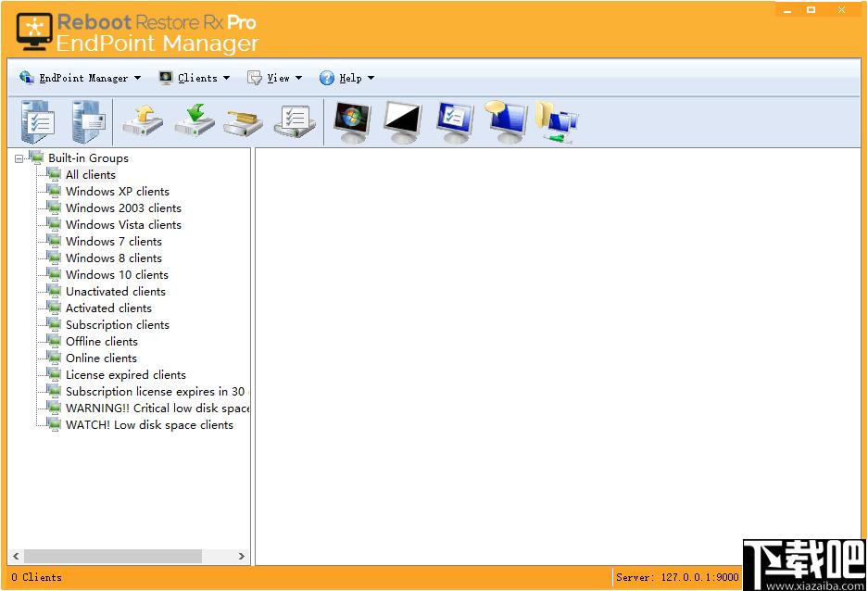Click the black and white monitor icon
The image size is (868, 591).
point(403,122)
